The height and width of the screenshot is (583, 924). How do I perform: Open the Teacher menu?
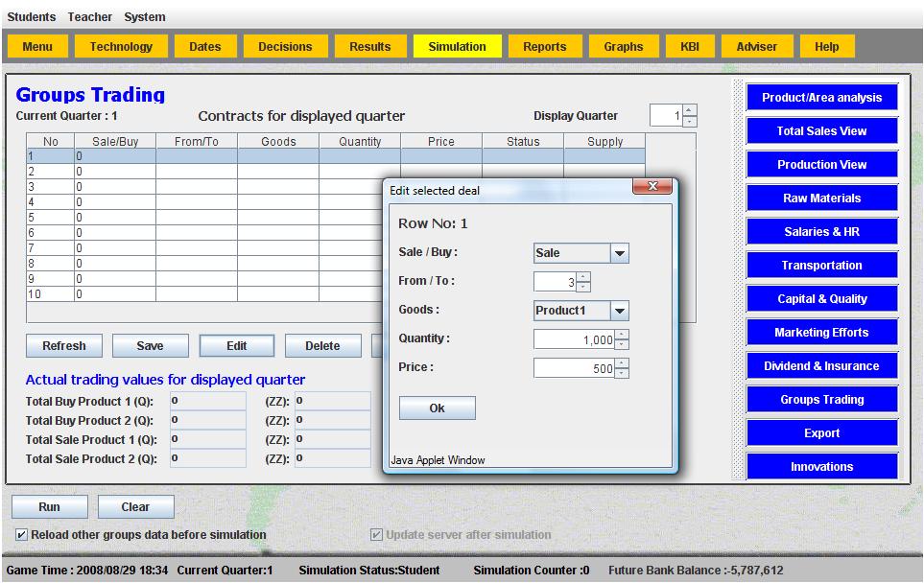coord(89,16)
